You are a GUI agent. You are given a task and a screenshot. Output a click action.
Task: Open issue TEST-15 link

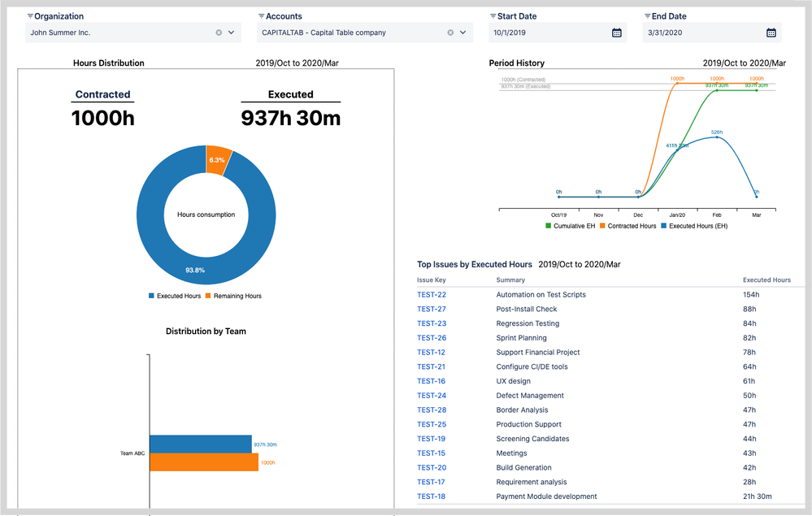point(431,454)
